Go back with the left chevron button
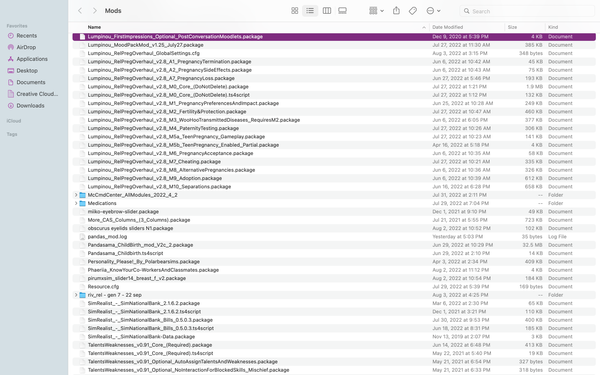Screen dimensions: 600x375 tap(80, 11)
